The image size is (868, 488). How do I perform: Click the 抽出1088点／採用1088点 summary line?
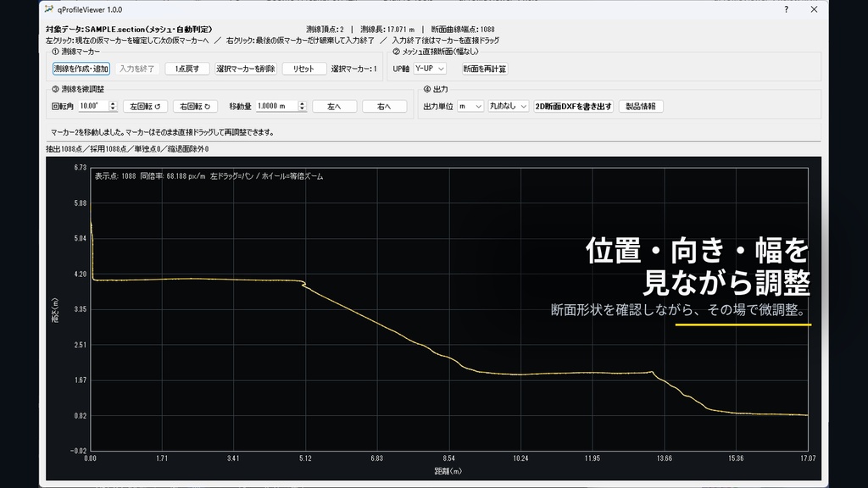[127, 149]
